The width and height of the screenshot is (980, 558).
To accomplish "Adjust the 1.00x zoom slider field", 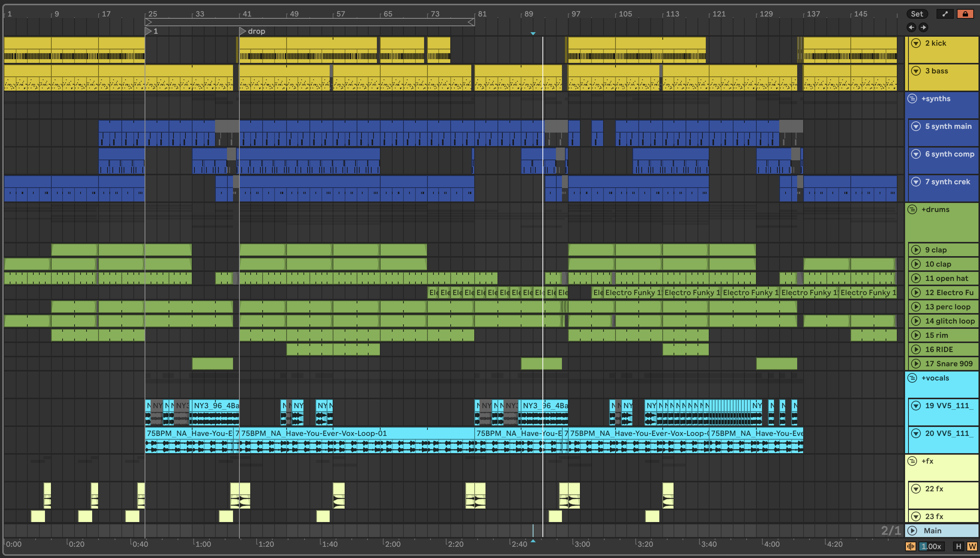I will pyautogui.click(x=932, y=546).
